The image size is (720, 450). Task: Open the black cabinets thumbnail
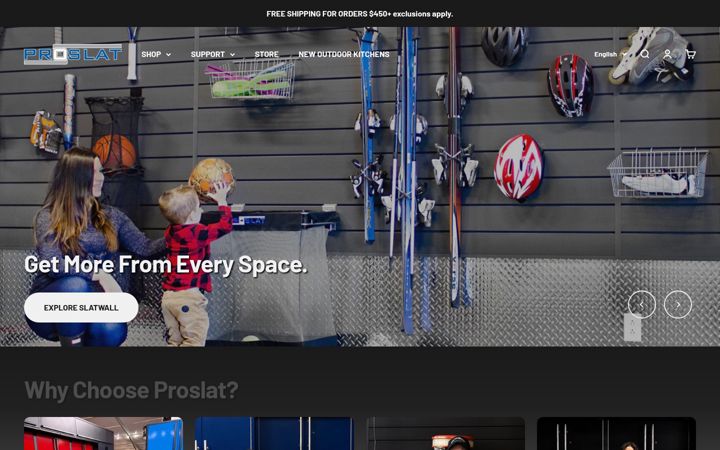[x=616, y=433]
